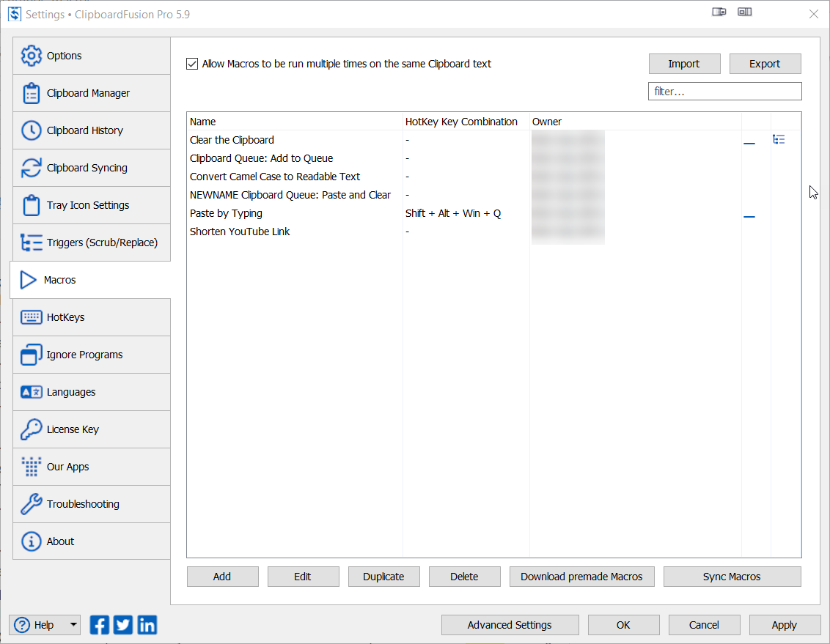Click the sync arrows icon beside Clipboard Syncing
830x644 pixels.
(32, 168)
